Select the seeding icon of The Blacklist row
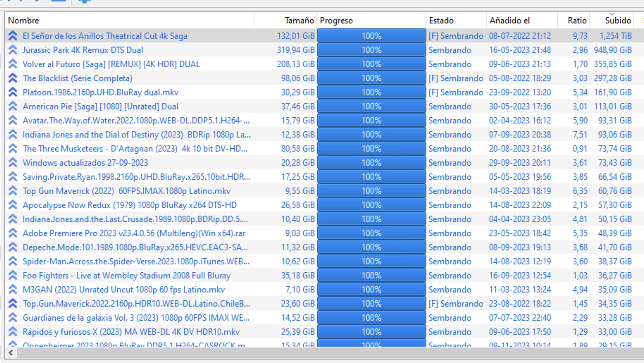 [x=13, y=78]
